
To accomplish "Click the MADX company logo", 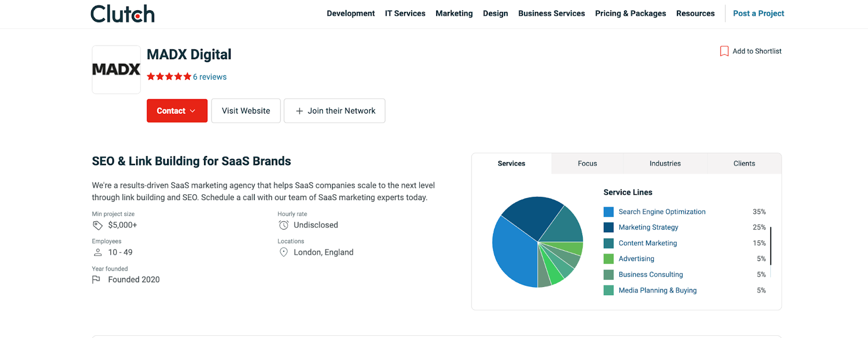I will pos(116,69).
